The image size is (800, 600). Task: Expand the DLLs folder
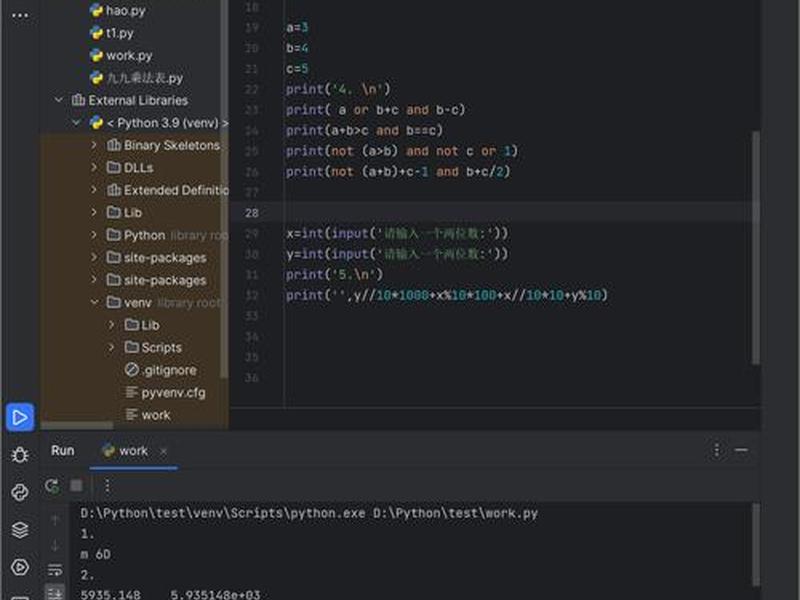coord(94,167)
